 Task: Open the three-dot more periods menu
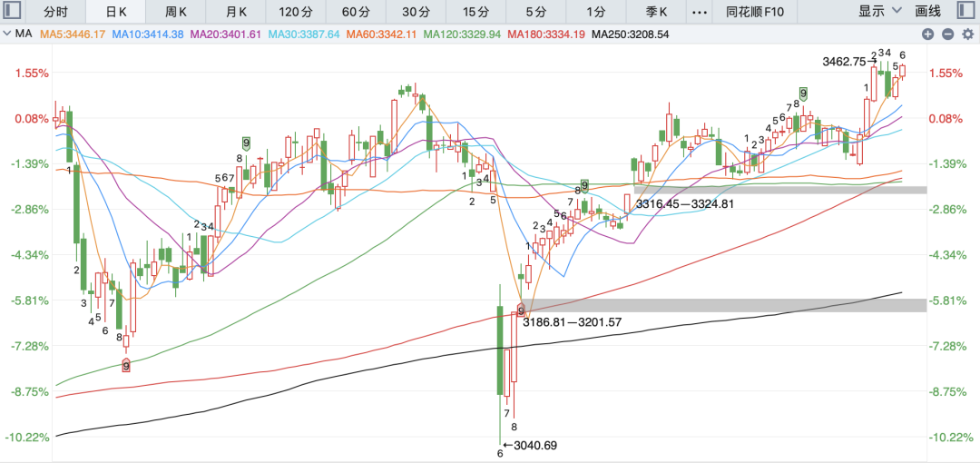pyautogui.click(x=698, y=12)
